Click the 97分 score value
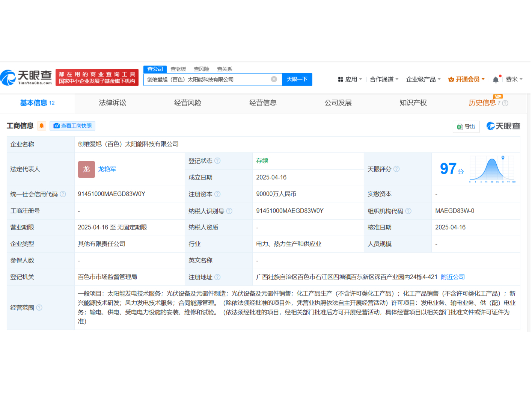 coord(452,169)
